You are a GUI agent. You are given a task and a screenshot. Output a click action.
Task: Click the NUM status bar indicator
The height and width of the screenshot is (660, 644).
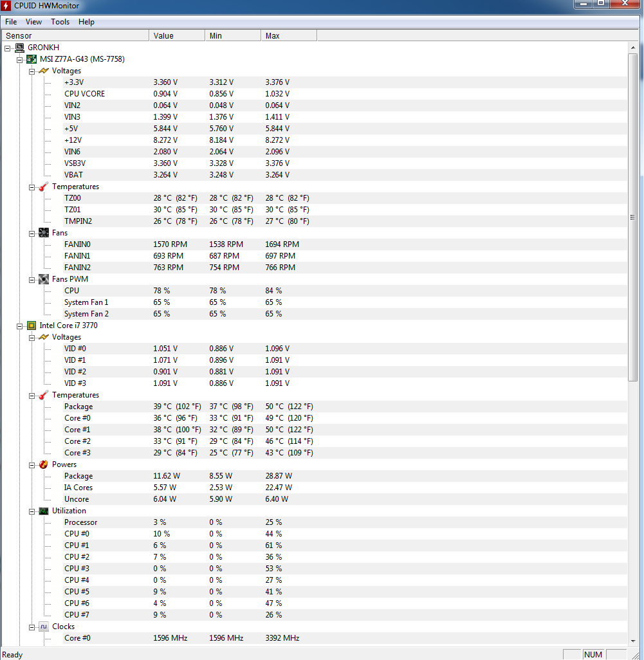593,654
